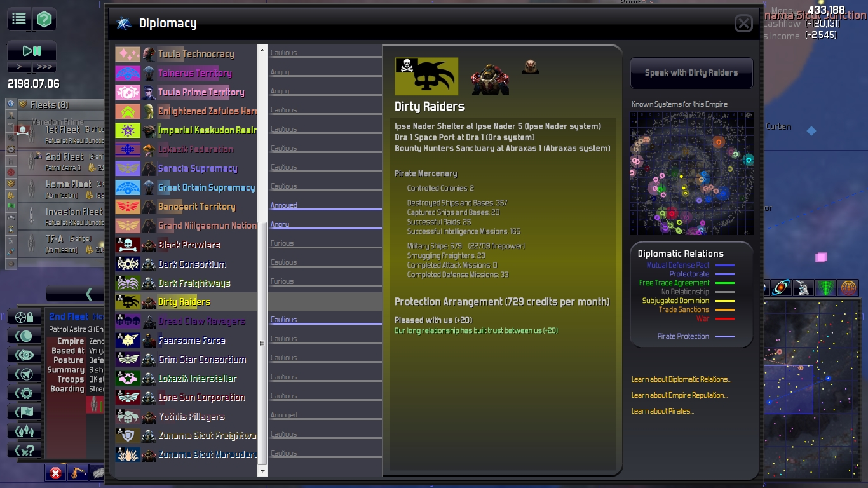Click the scrollbar down arrow in empire list
868x488 pixels.
coord(262,471)
